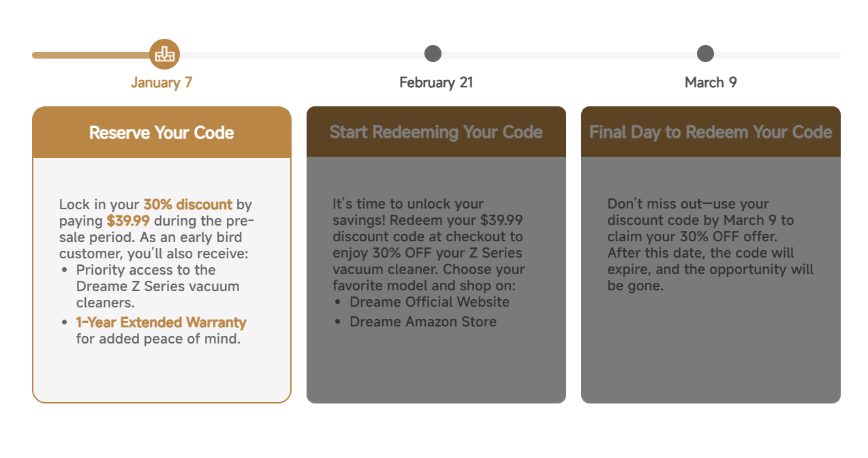868x458 pixels.
Task: Click the 1-Year Extended Warranty text
Action: pos(161,322)
